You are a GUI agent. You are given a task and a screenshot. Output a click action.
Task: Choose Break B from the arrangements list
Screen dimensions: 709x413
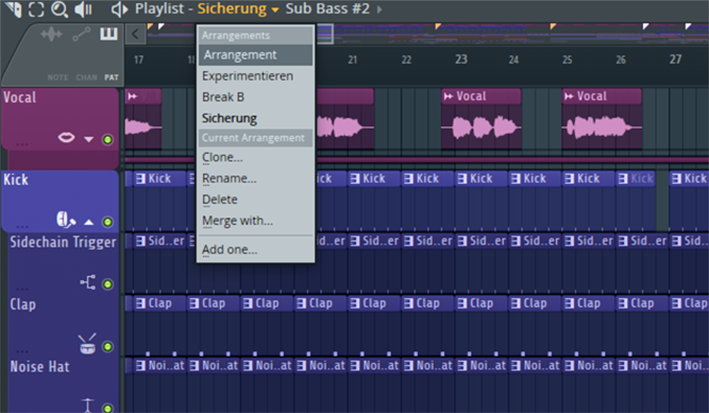223,97
